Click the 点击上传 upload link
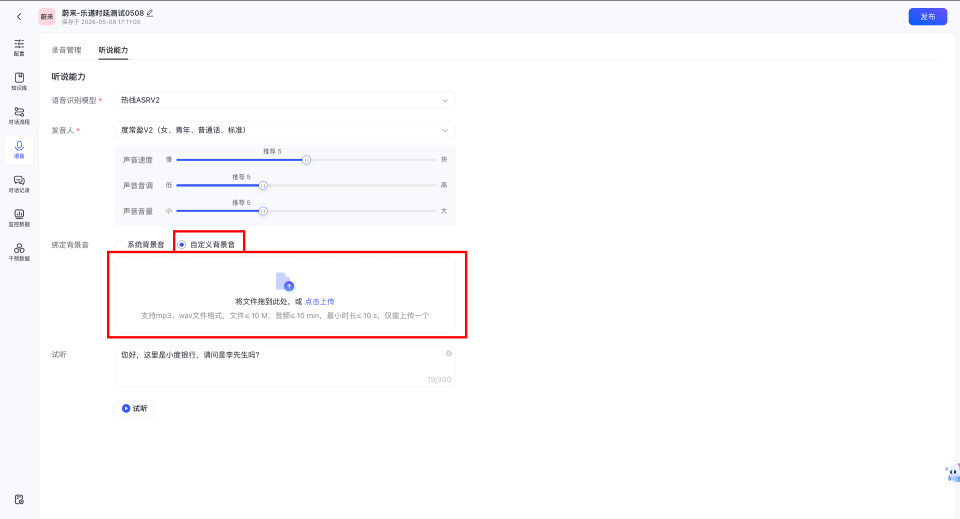Viewport: 960px width, 519px height. 320,302
